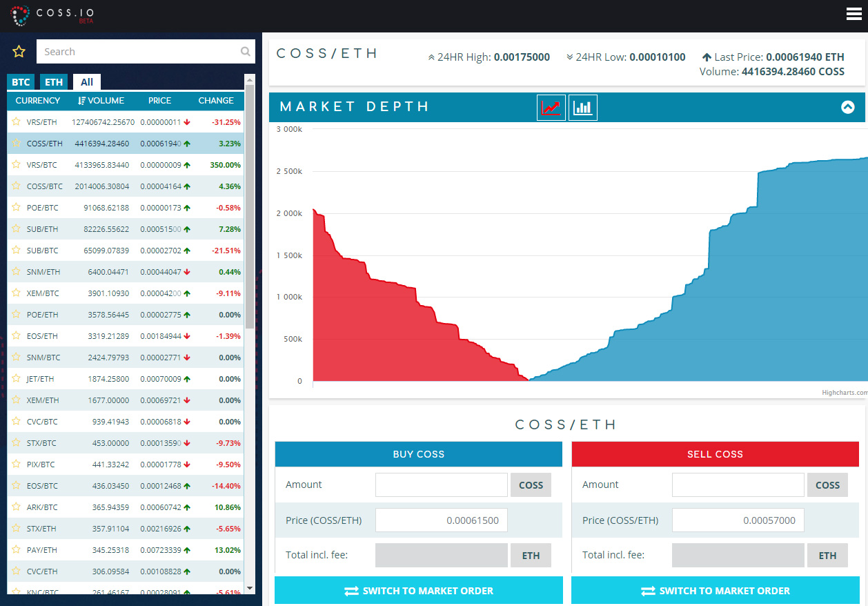Show favorites with the star filter
Viewport: 868px width, 606px height.
click(19, 52)
